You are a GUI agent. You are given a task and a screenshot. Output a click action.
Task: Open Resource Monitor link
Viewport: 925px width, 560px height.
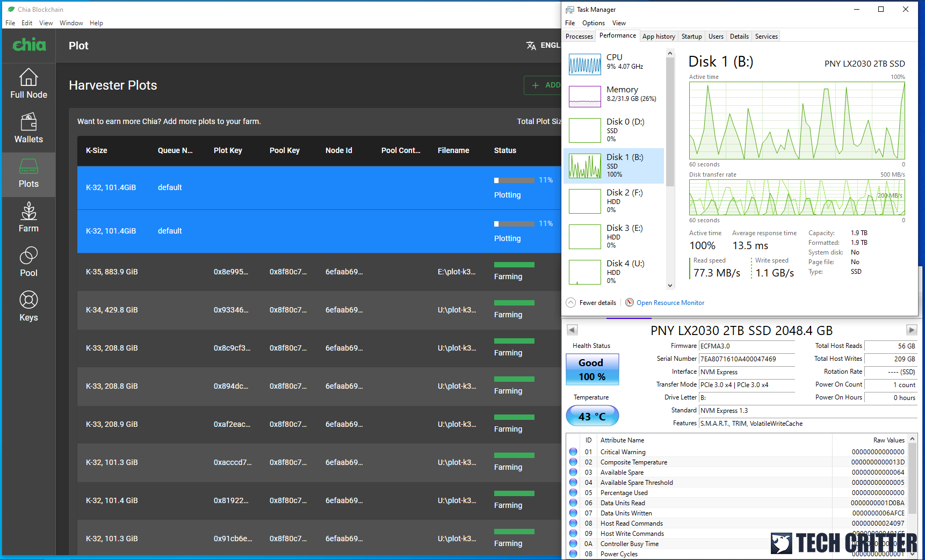click(670, 303)
